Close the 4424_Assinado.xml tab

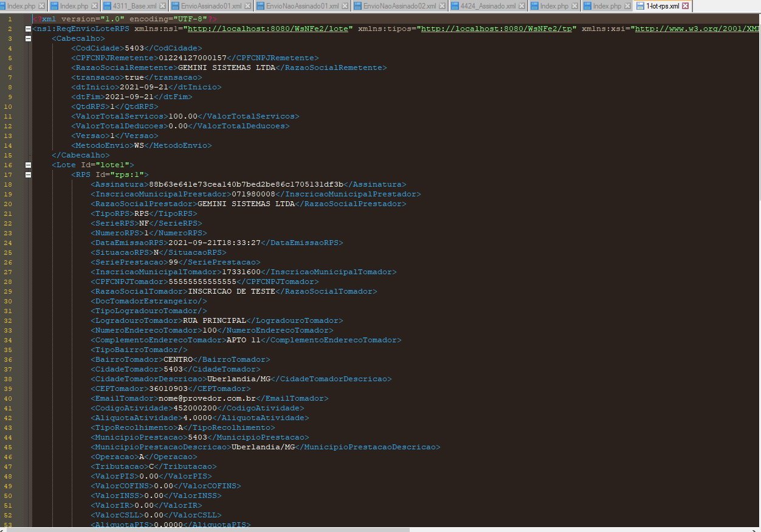523,6
